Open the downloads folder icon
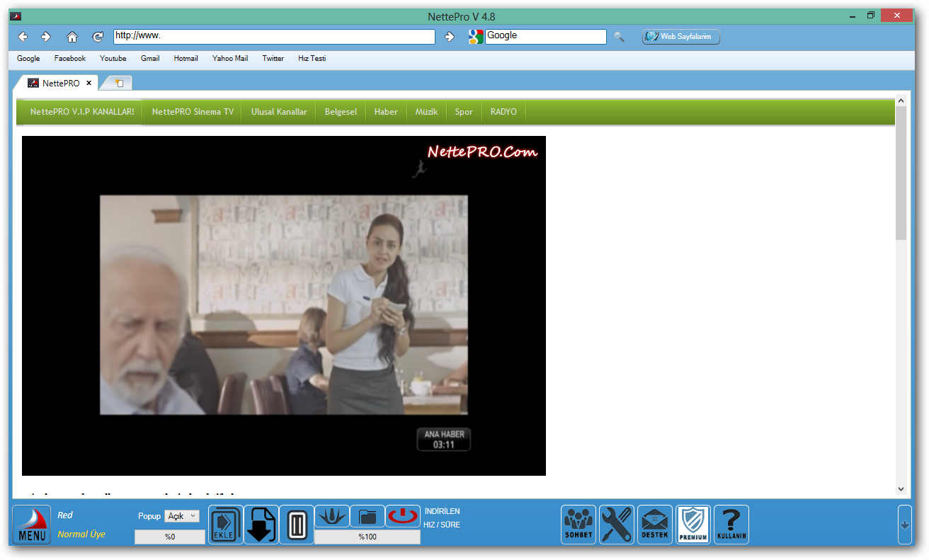Viewport: 929px width, 560px height. [x=367, y=516]
